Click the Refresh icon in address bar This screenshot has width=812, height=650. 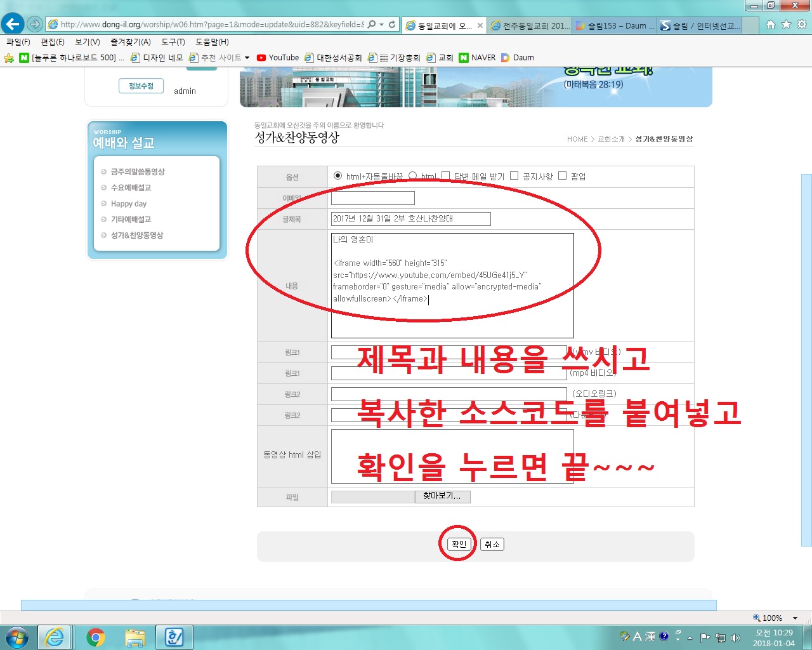pos(392,25)
